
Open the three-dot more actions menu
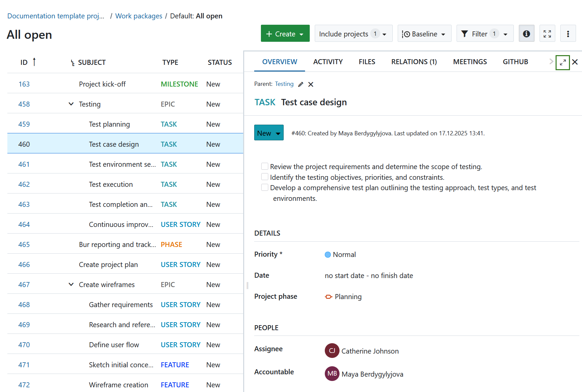(568, 34)
